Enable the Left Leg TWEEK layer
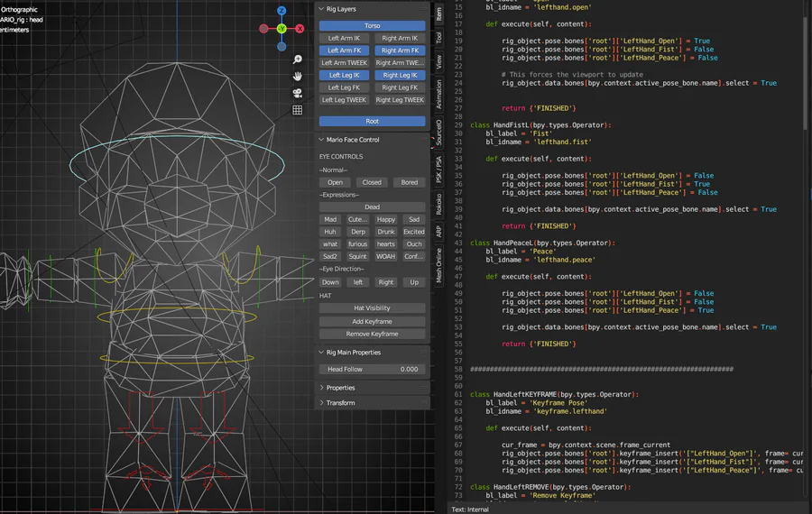This screenshot has height=514, width=812. click(344, 100)
